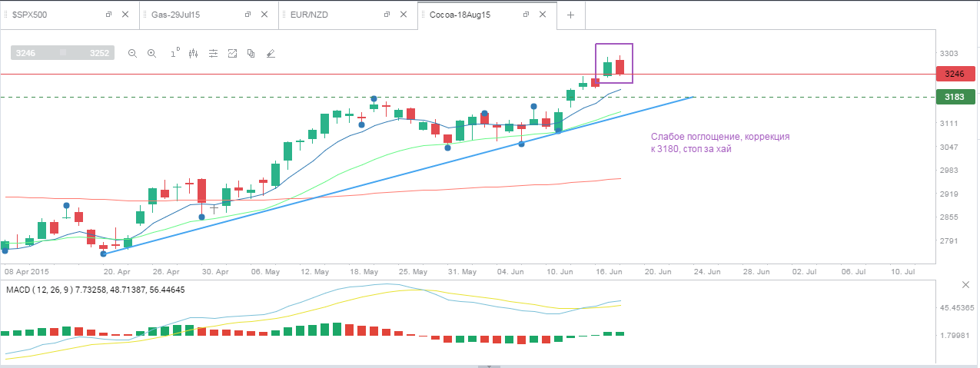Add a new chart tab with plus
Screen dimensions: 980x368
[x=570, y=15]
